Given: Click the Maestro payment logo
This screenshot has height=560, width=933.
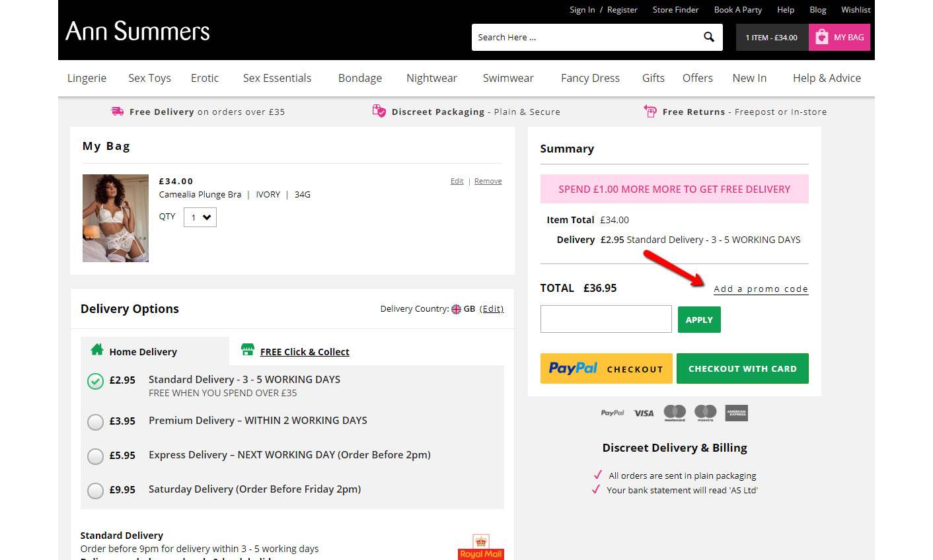Looking at the screenshot, I should click(x=706, y=413).
